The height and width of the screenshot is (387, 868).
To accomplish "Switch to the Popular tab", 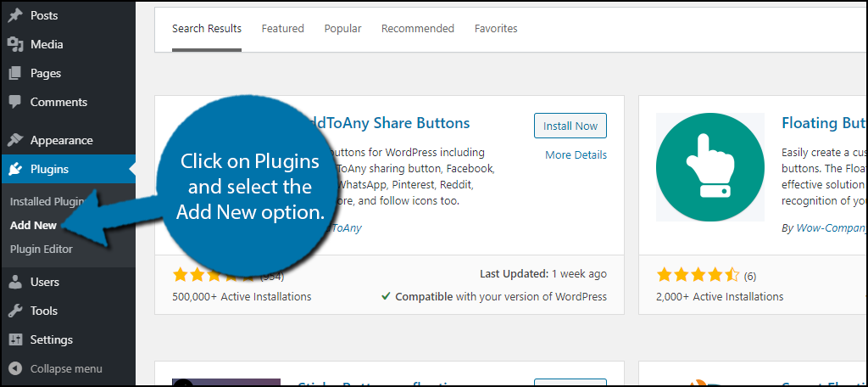I will (342, 28).
